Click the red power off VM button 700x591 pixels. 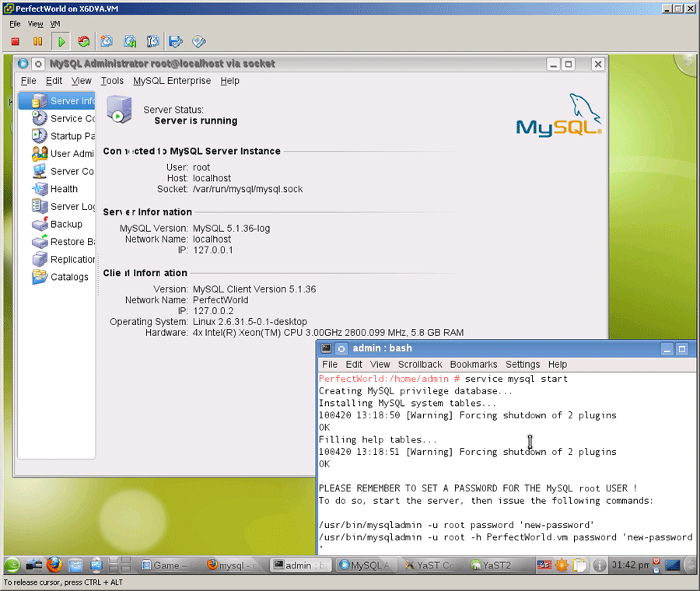16,41
